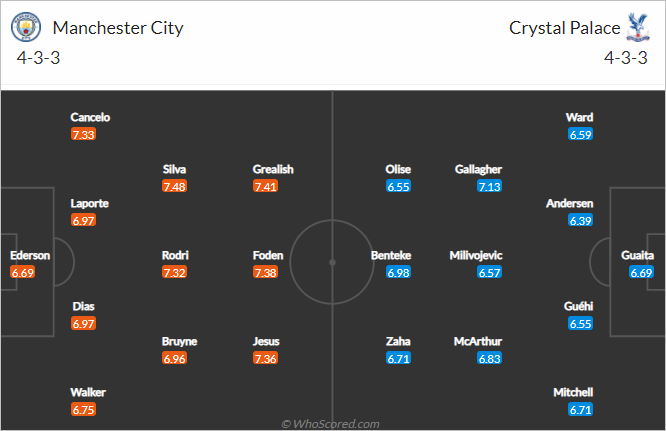Click Grealish's 7.41 rating badge
The height and width of the screenshot is (431, 666).
click(x=265, y=186)
